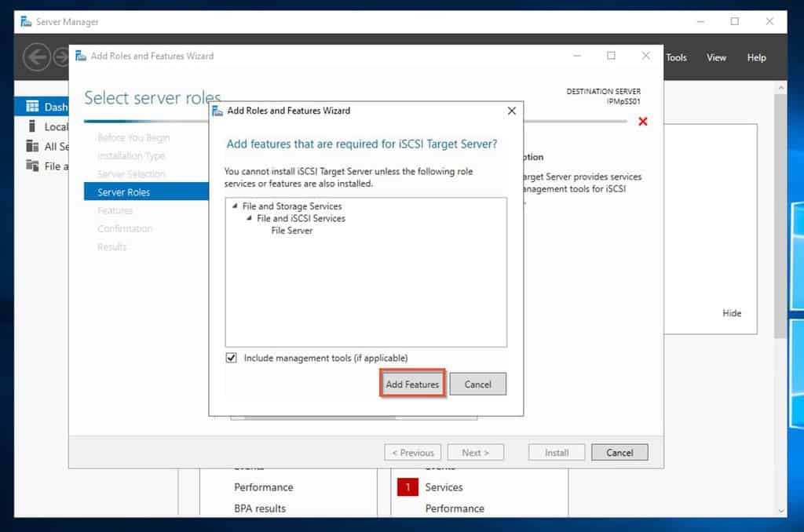Select Features wizard step
Viewport: 804px width, 532px height.
pyautogui.click(x=115, y=210)
